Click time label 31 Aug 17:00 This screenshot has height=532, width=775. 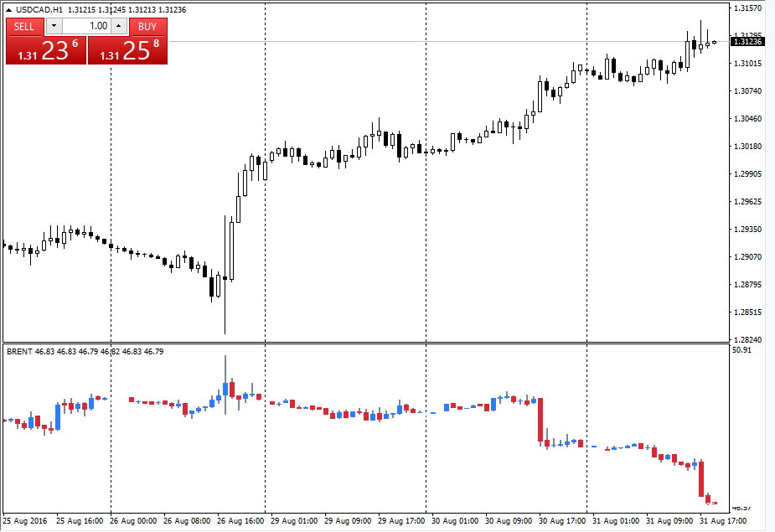tap(723, 521)
